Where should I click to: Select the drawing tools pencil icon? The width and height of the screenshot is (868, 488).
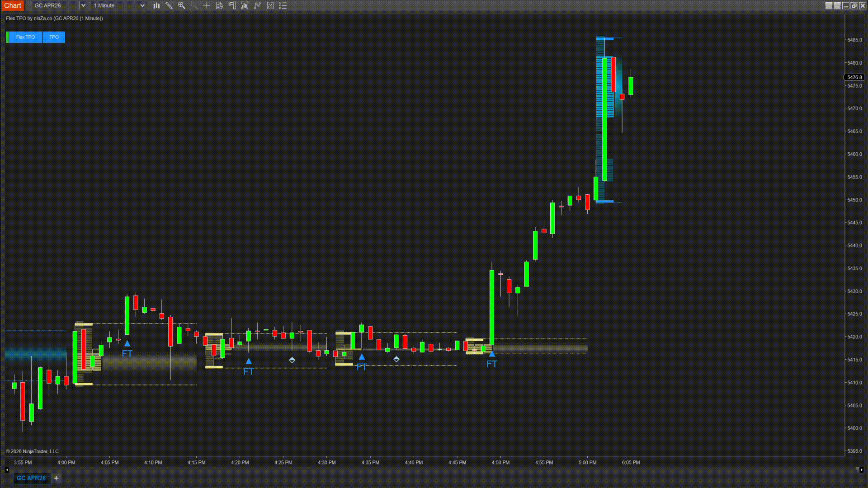click(169, 5)
